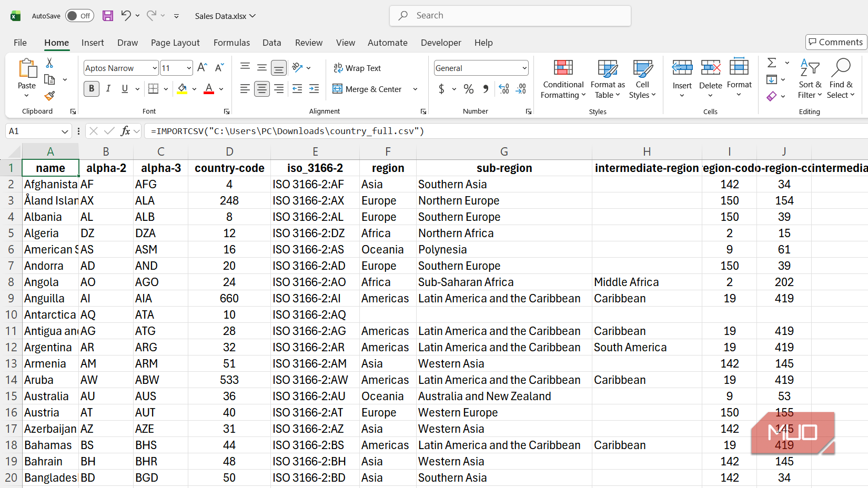The width and height of the screenshot is (868, 488).
Task: Expand Merge & Center dropdown arrow
Action: (415, 89)
